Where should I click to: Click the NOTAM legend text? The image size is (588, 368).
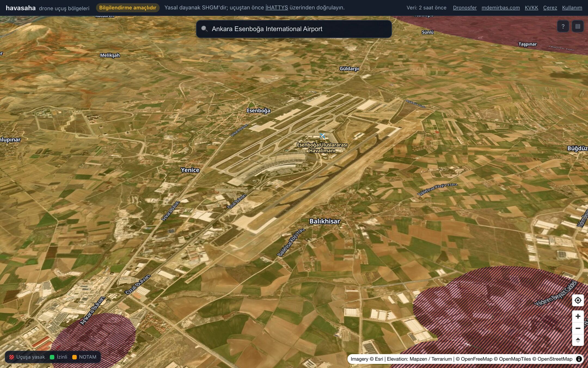(x=88, y=357)
